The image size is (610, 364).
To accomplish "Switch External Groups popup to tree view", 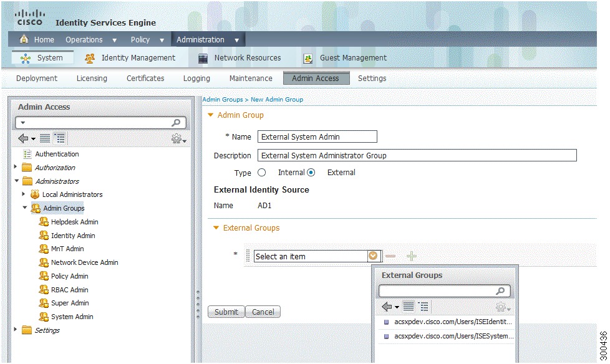I will (423, 307).
